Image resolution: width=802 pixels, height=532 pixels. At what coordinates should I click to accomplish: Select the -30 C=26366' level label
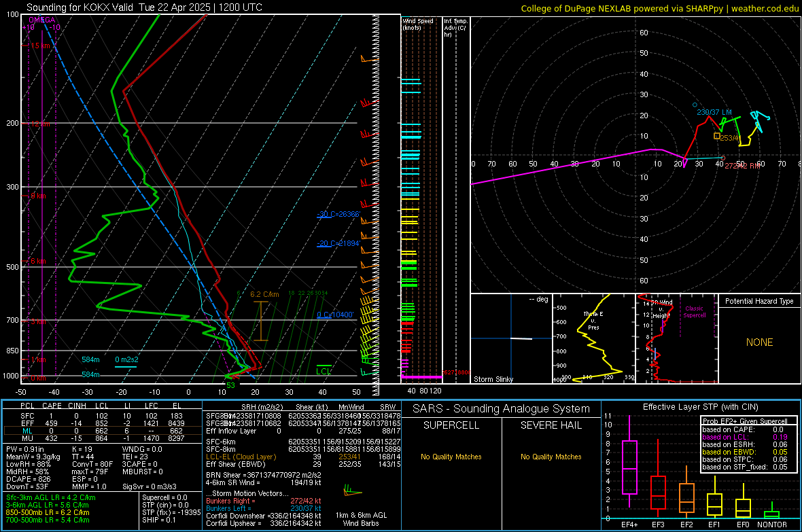(x=338, y=214)
